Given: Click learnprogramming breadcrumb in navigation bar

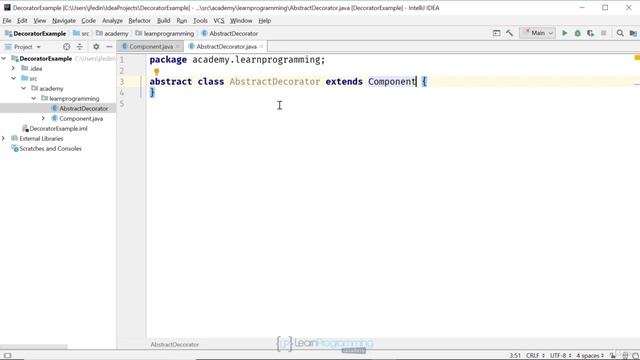Looking at the screenshot, I should (x=164, y=33).
